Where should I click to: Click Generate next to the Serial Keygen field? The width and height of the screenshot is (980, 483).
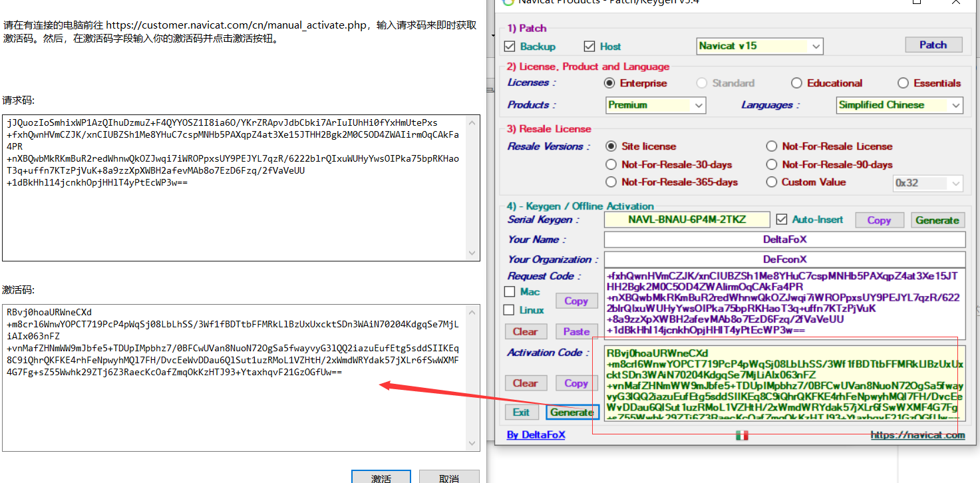click(x=937, y=220)
